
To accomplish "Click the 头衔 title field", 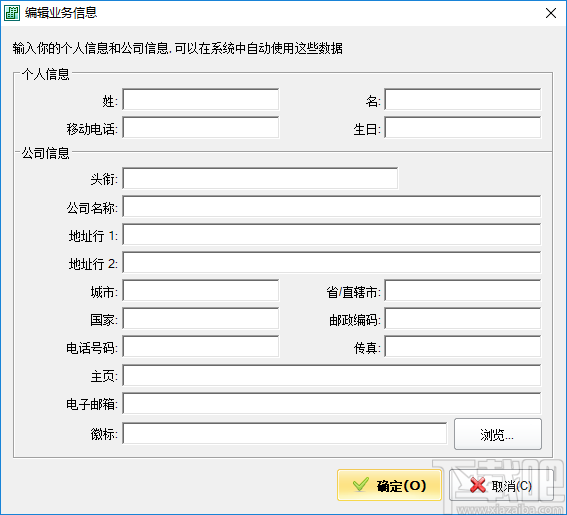I will click(260, 178).
